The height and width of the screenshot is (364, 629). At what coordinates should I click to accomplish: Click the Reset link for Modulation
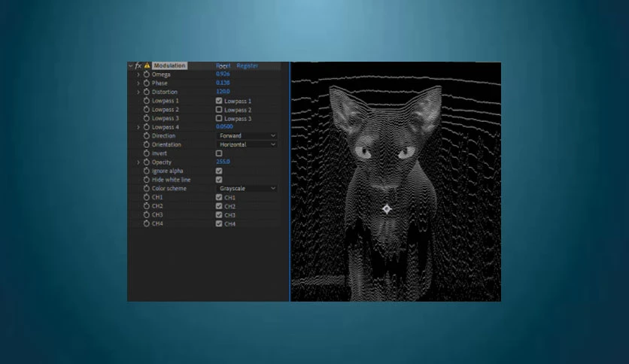223,65
